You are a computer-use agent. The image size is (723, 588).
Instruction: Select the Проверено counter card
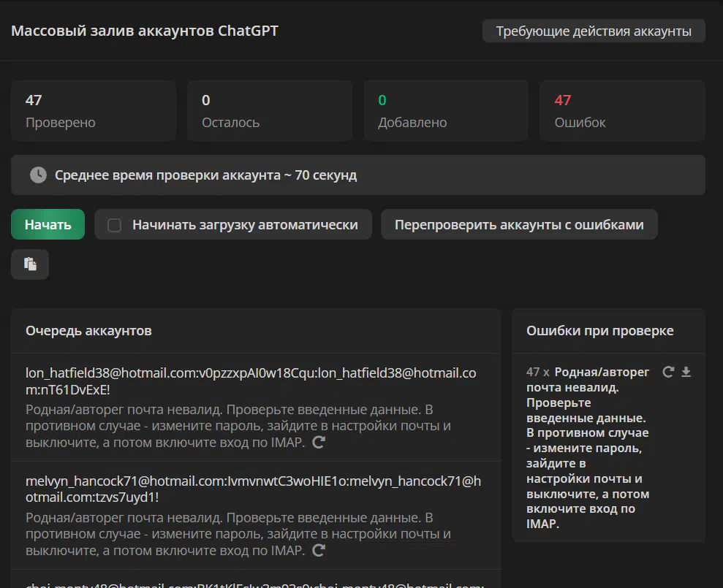(93, 110)
